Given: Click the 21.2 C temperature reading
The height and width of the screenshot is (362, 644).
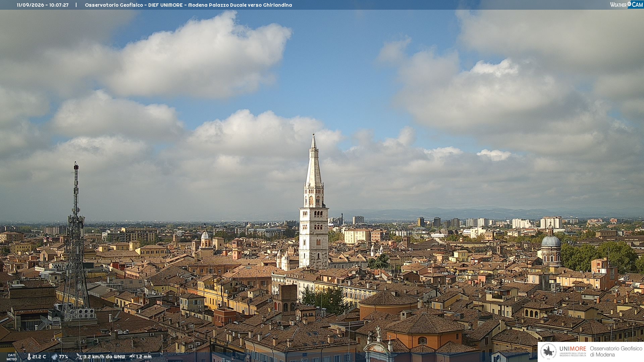Looking at the screenshot, I should (39, 357).
